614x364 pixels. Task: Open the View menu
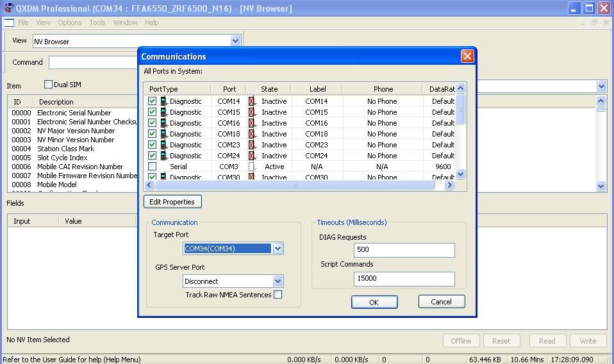43,22
